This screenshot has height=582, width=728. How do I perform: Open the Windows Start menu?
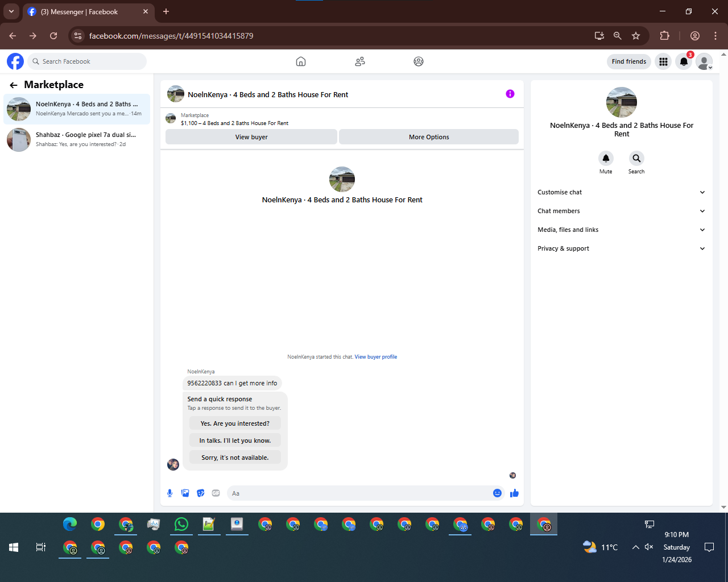click(x=14, y=547)
